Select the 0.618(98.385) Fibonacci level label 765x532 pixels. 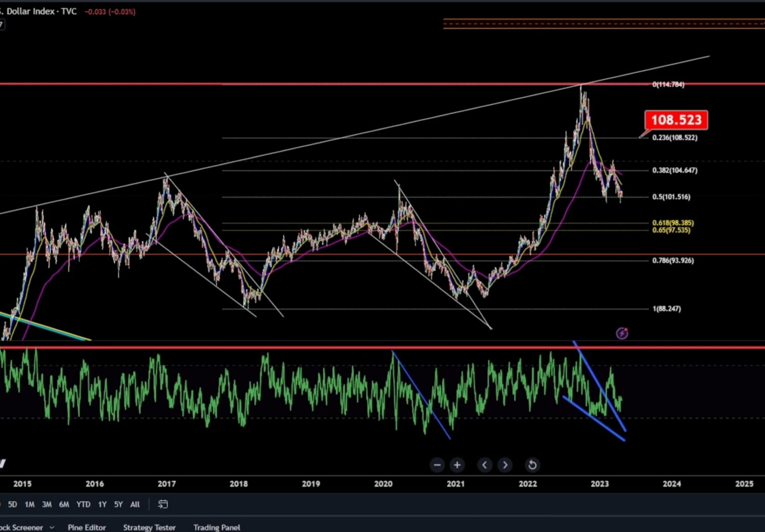(673, 223)
